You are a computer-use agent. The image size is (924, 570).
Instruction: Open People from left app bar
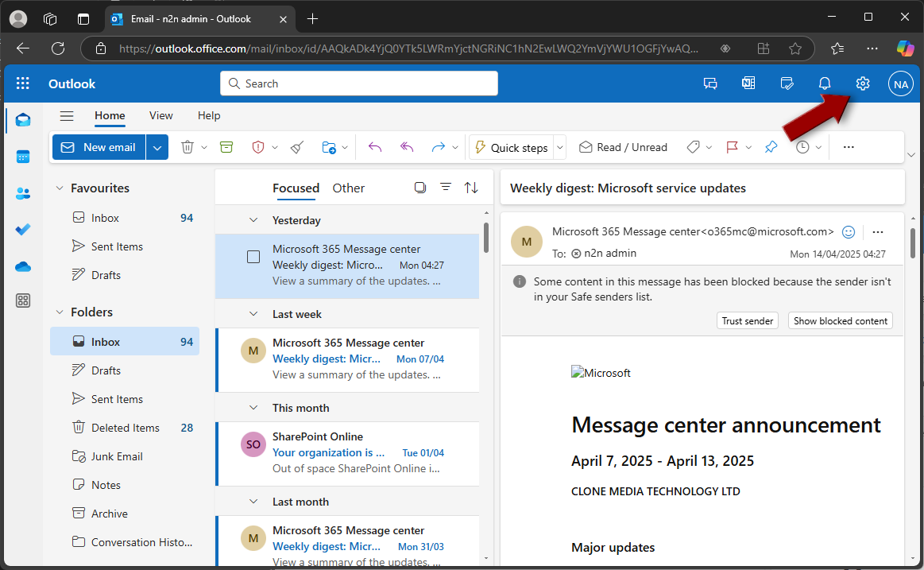point(23,193)
